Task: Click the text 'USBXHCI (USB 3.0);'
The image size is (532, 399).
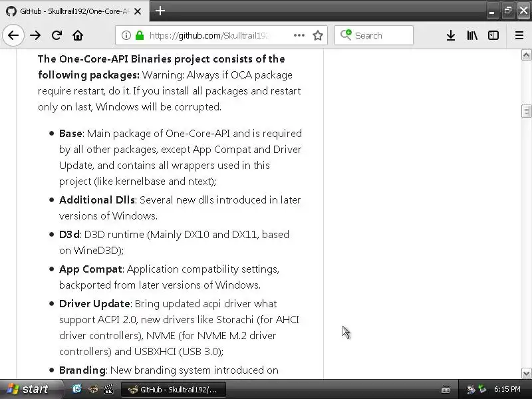Action: tap(178, 352)
